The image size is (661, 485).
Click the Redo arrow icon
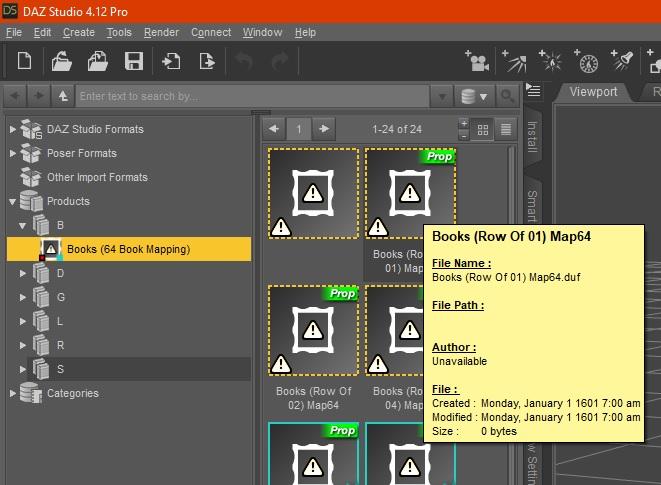point(279,62)
